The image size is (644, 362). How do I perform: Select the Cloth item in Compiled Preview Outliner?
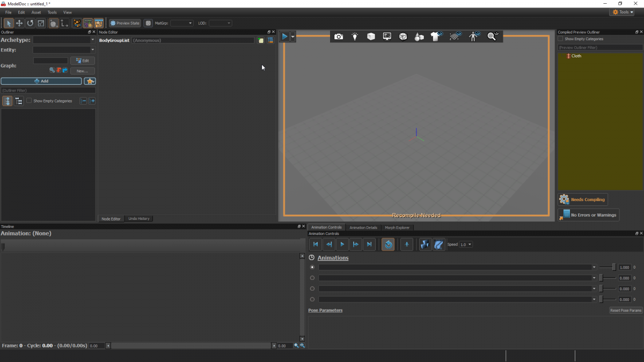pos(576,56)
